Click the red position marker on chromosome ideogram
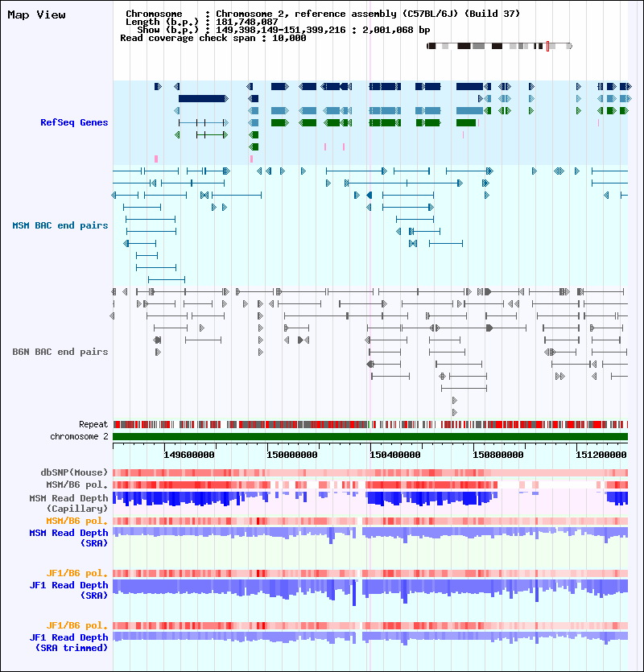 coord(547,46)
